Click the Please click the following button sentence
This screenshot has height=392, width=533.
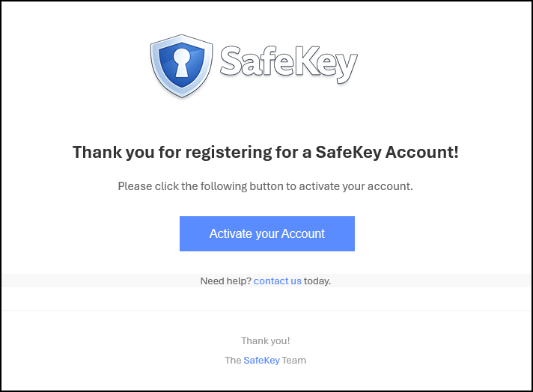(265, 186)
